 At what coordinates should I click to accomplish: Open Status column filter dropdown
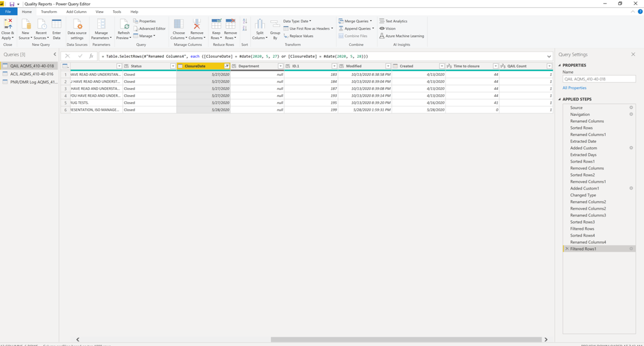(173, 66)
